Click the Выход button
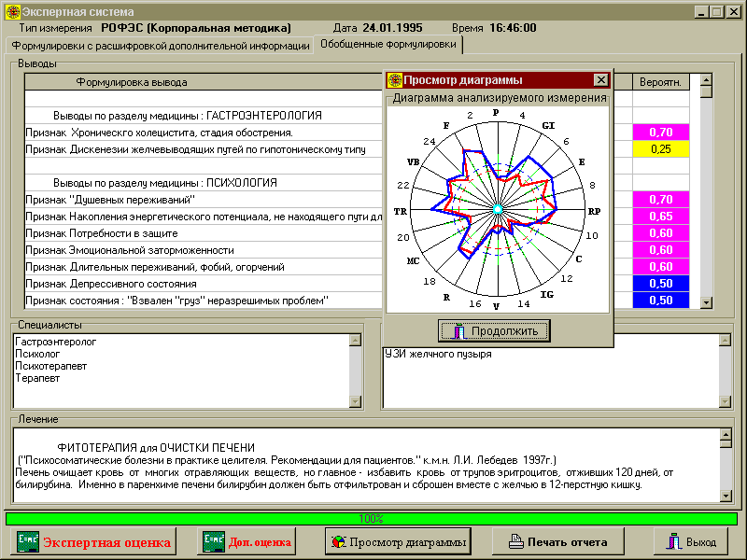 (691, 541)
